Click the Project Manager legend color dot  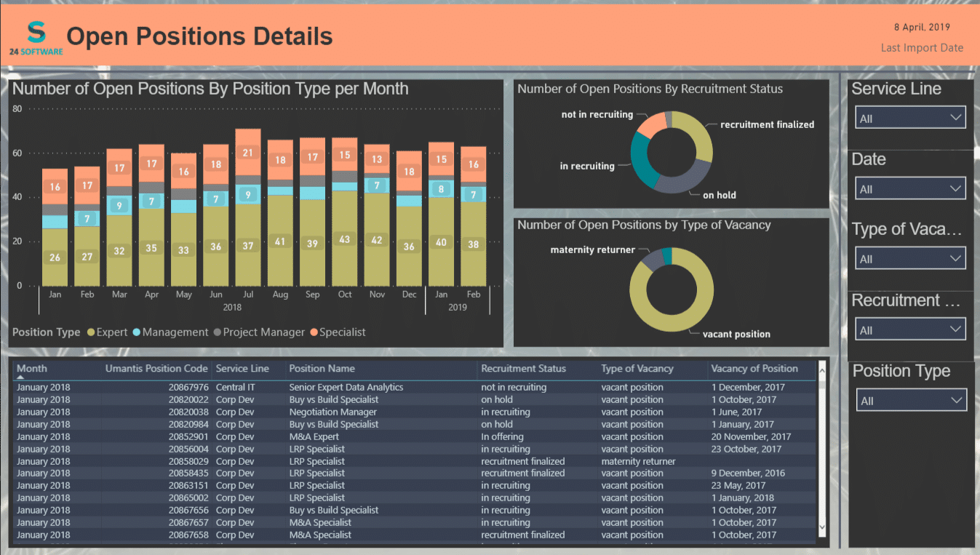[217, 332]
